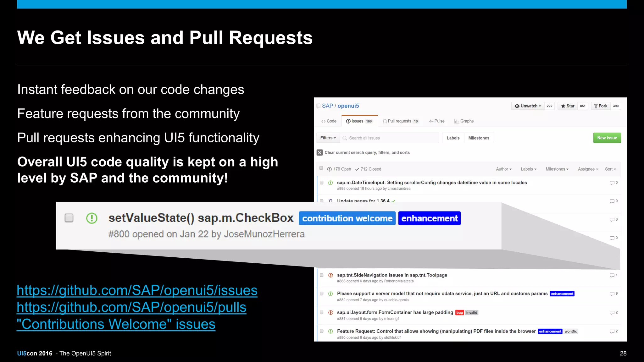Check the zoomed setValueState issue checkbox
Screen dimensions: 644x362
click(x=69, y=218)
